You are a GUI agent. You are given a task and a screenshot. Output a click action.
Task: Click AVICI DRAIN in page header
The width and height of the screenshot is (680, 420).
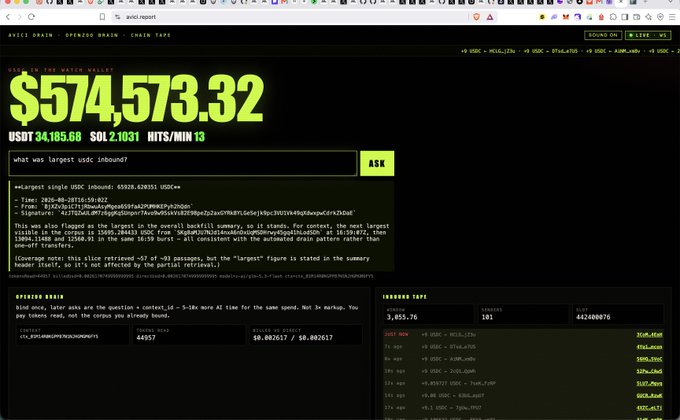click(30, 35)
